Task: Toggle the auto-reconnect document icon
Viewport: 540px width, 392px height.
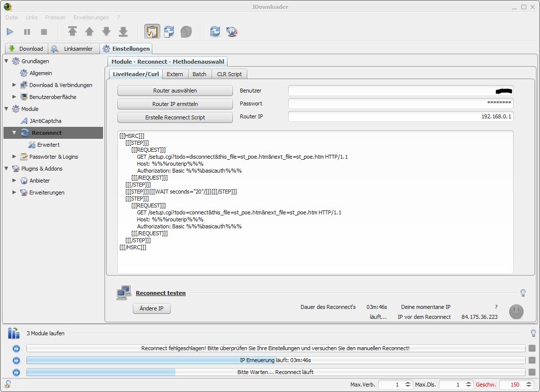Action: [169, 31]
